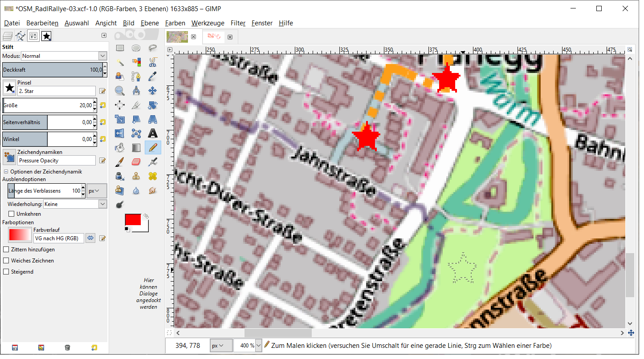Select the Text tool
Image resolution: width=644 pixels, height=359 pixels.
(x=152, y=133)
